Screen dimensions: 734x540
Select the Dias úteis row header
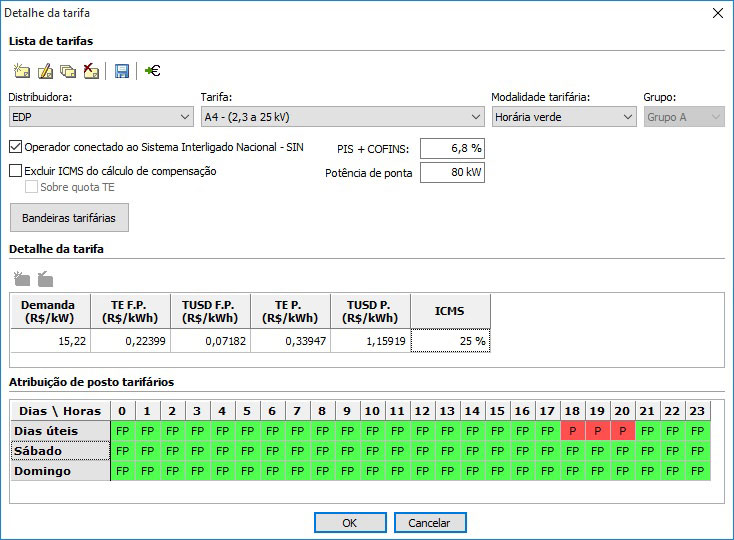coord(60,431)
